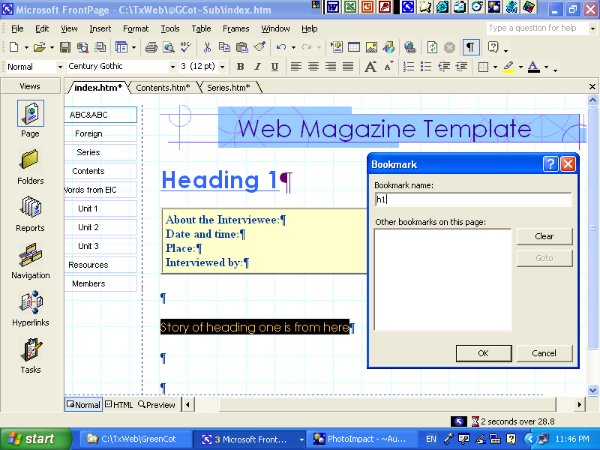Switch to the Series.htm tab

[x=228, y=88]
